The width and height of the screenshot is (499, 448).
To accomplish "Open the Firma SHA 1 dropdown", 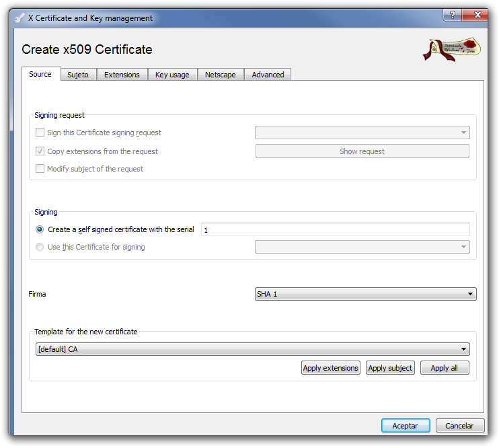I will click(365, 294).
